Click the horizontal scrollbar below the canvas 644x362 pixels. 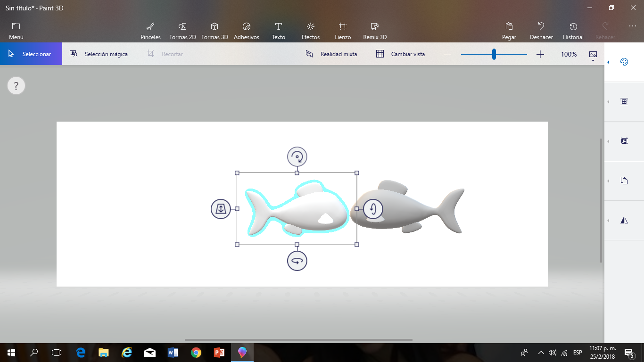click(298, 340)
